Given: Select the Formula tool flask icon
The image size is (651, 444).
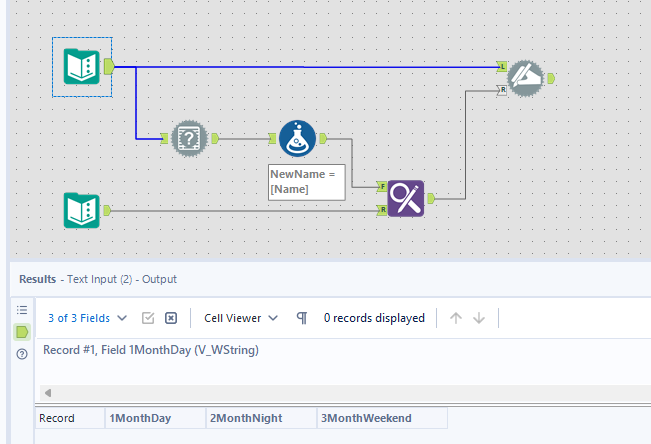Looking at the screenshot, I should (297, 138).
